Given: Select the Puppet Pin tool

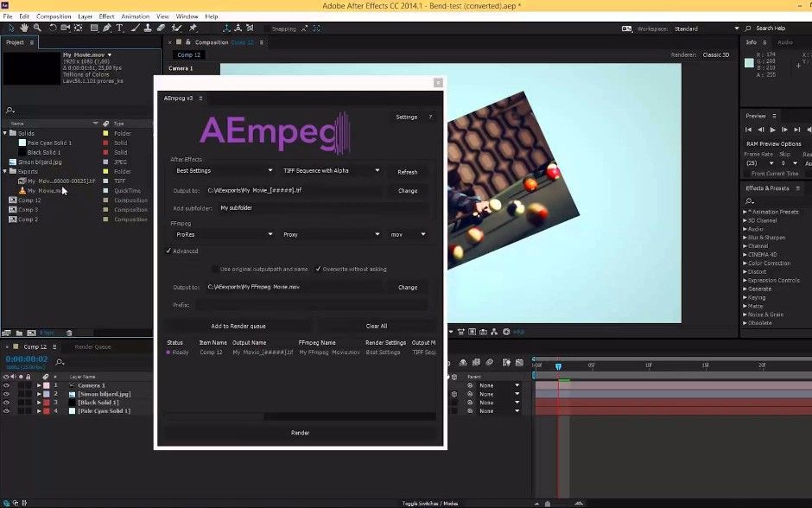Looking at the screenshot, I should coord(193,28).
